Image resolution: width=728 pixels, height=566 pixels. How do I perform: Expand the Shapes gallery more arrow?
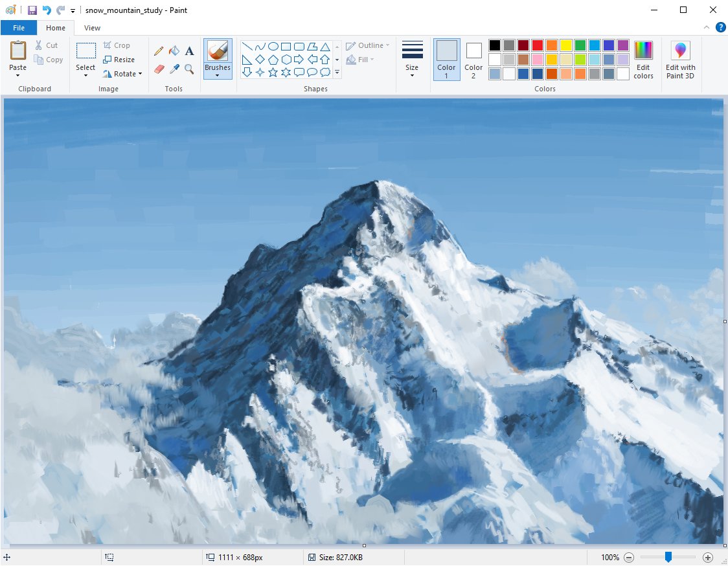(337, 73)
